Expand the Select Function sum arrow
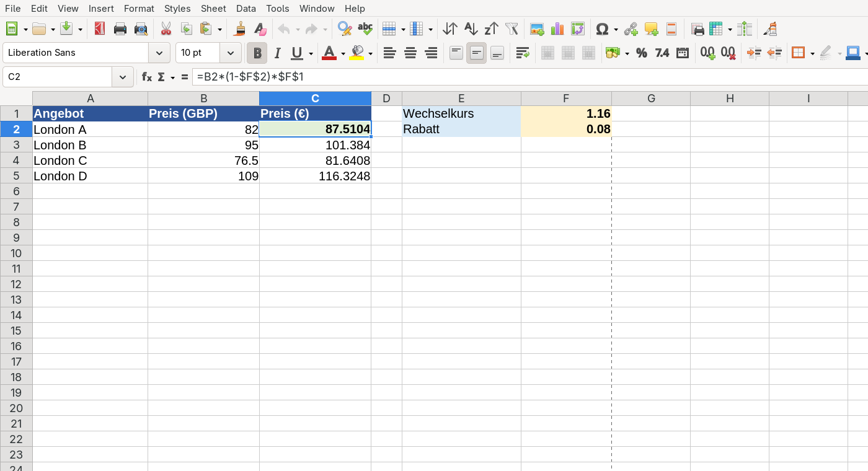 172,77
